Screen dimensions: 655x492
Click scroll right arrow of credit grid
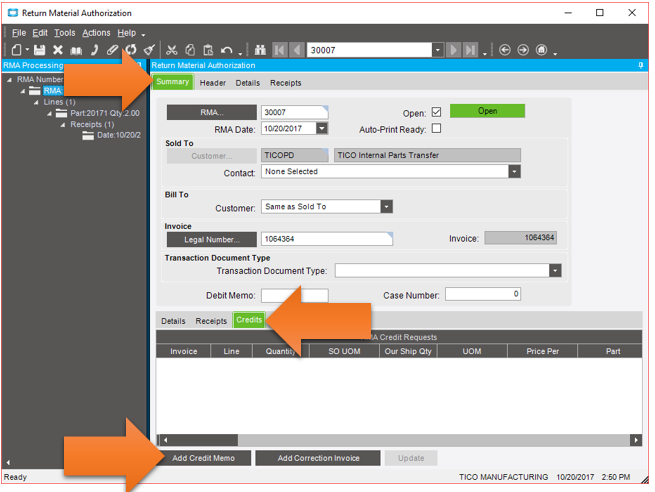click(x=636, y=440)
